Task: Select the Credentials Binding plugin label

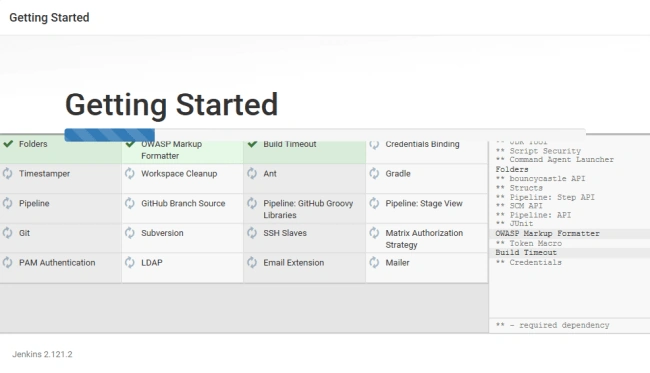Action: click(422, 144)
